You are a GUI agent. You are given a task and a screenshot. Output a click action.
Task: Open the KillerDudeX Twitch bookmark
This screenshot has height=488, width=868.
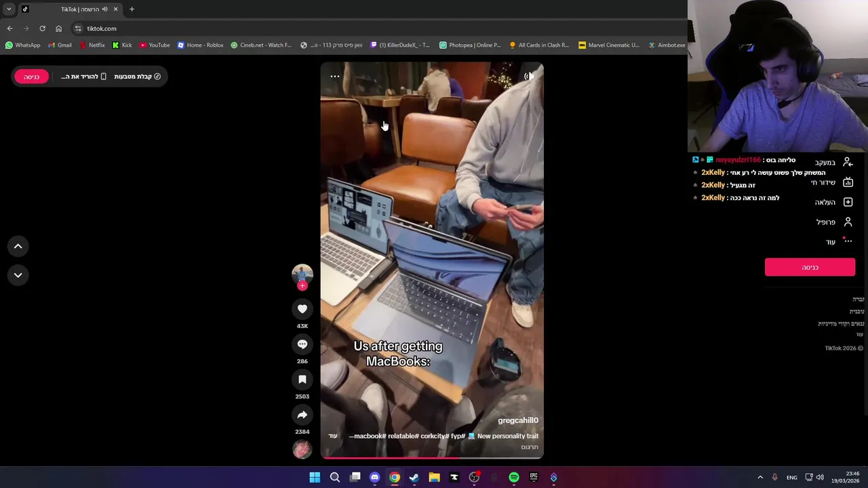[x=400, y=45]
